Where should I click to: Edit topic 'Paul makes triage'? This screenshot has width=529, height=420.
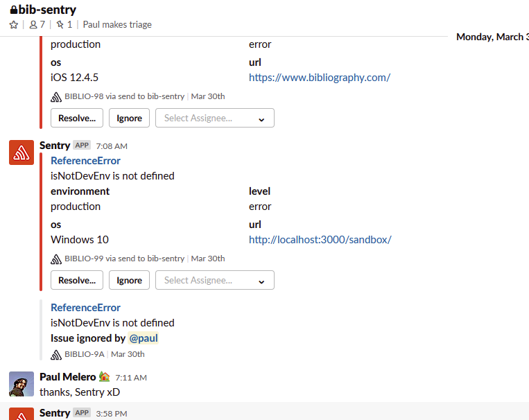click(117, 25)
